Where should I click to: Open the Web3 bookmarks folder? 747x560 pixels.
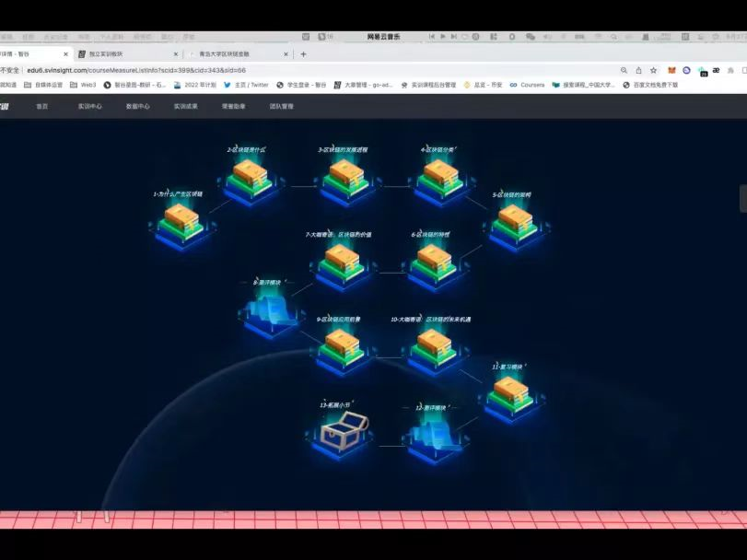tap(88, 85)
